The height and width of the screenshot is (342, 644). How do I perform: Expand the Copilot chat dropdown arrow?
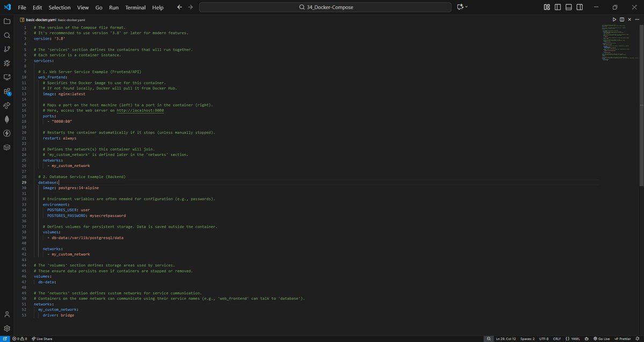[466, 7]
